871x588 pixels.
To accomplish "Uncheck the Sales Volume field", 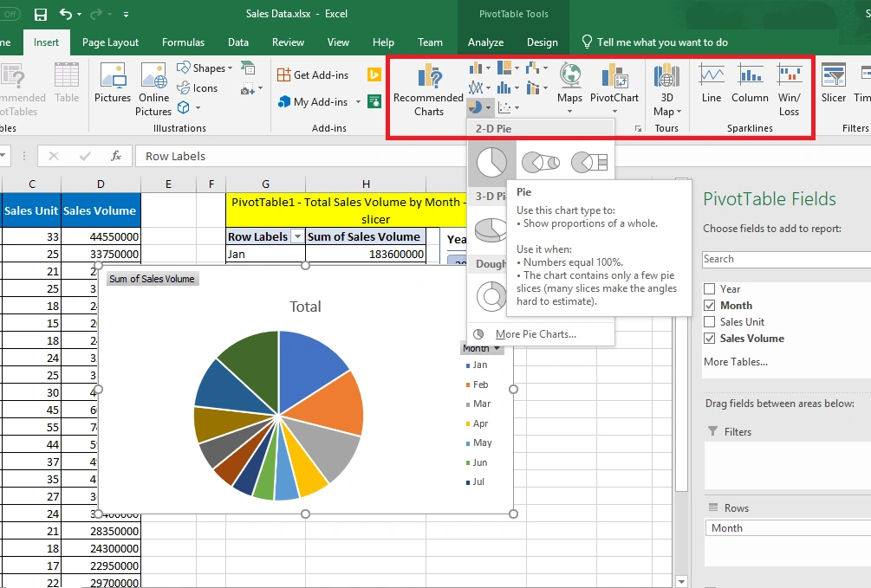I will (x=709, y=338).
